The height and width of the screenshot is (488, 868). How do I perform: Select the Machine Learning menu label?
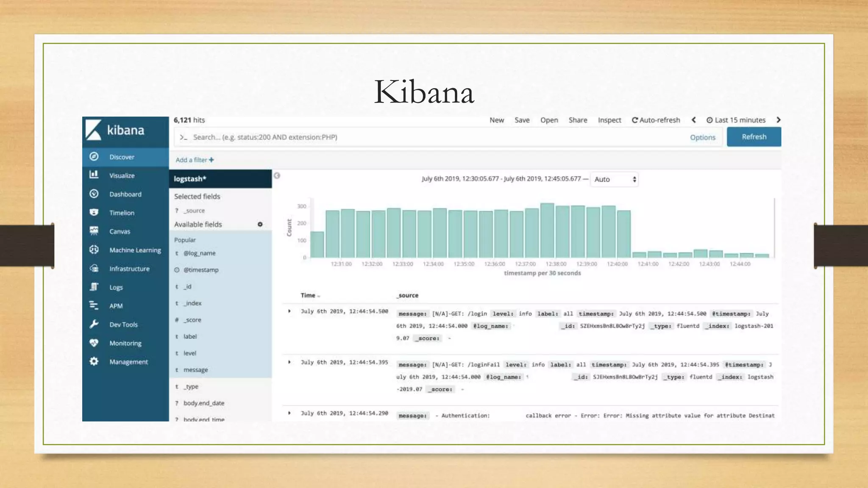click(135, 250)
